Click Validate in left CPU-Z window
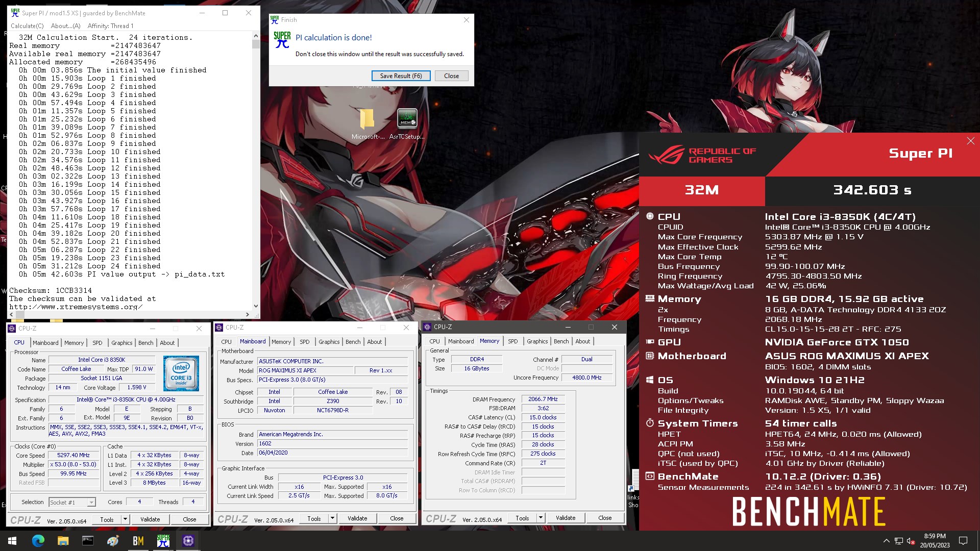This screenshot has width=980, height=551. click(150, 519)
